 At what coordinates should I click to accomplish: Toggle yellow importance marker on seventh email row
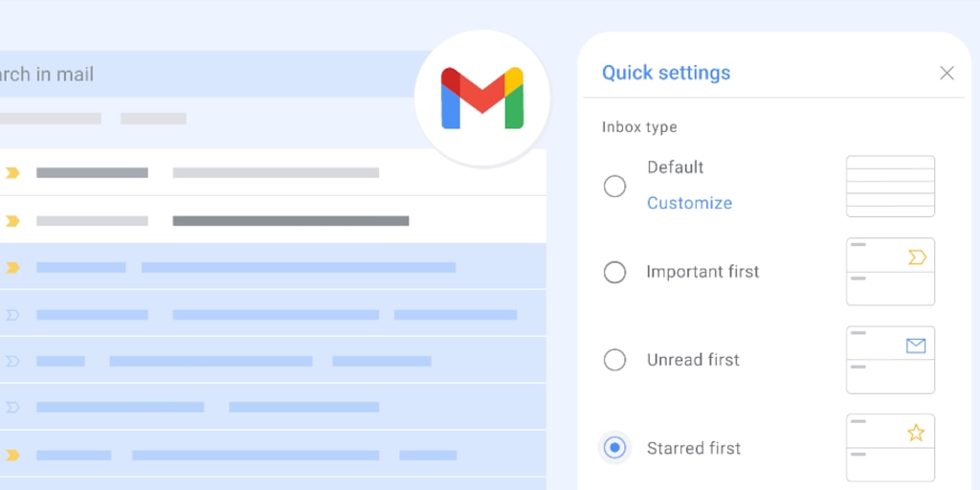point(12,455)
